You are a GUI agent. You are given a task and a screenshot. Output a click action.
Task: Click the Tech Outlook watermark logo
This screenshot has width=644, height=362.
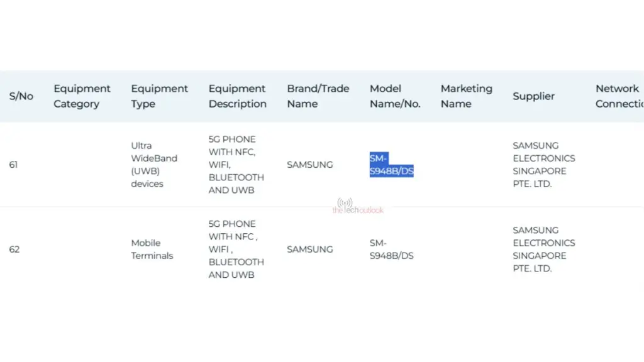(357, 207)
